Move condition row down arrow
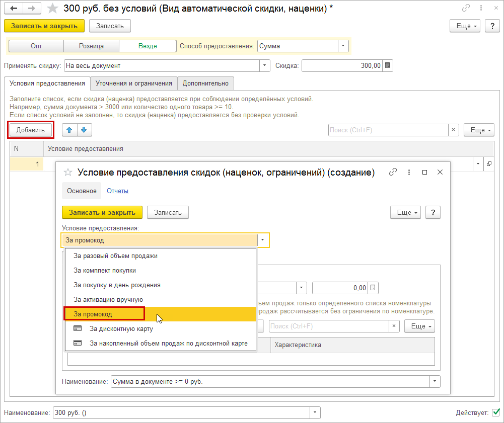504x423 pixels. click(84, 130)
